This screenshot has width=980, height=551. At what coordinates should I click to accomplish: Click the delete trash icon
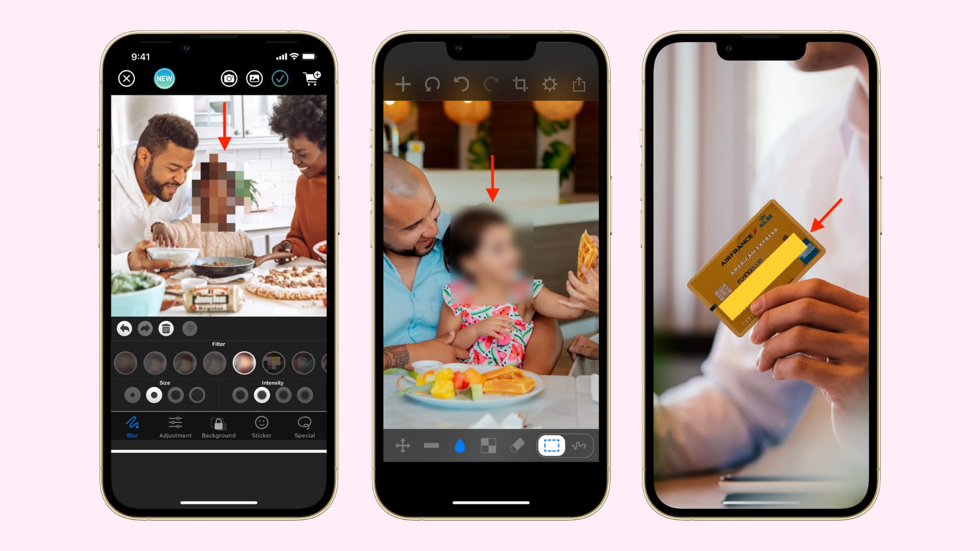pyautogui.click(x=165, y=328)
